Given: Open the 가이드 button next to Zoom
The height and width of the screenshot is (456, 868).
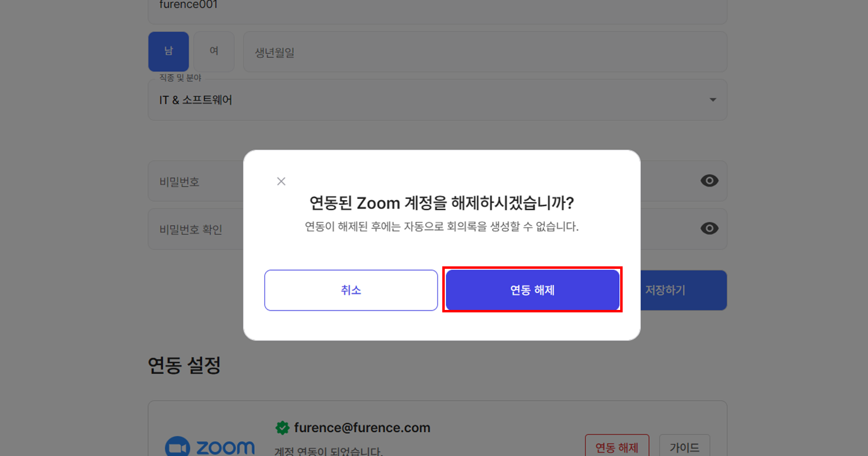Looking at the screenshot, I should [x=685, y=447].
